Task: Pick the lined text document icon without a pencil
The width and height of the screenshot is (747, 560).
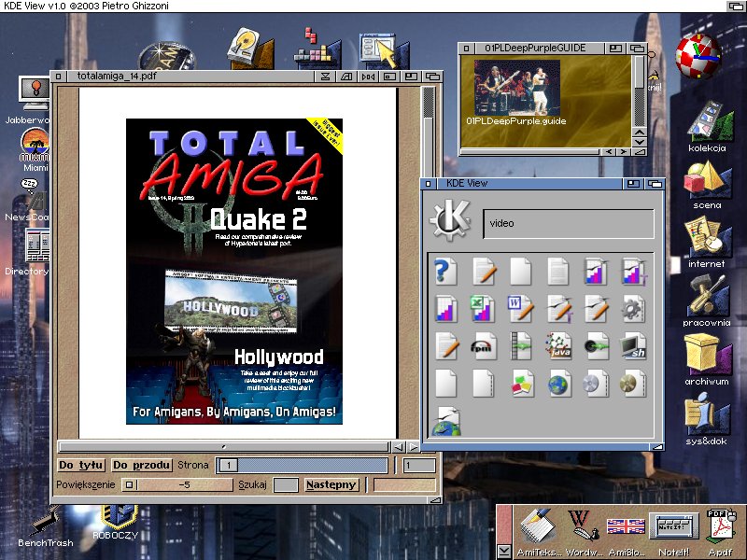Action: pos(557,272)
